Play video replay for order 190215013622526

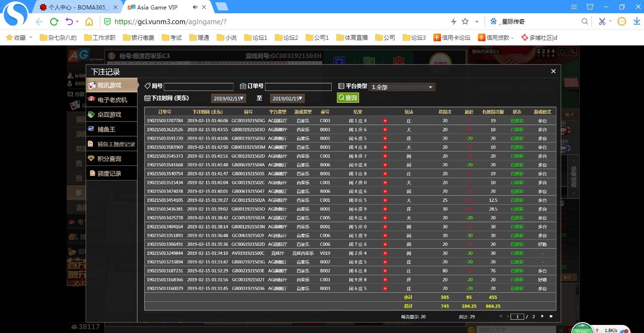coord(385,130)
